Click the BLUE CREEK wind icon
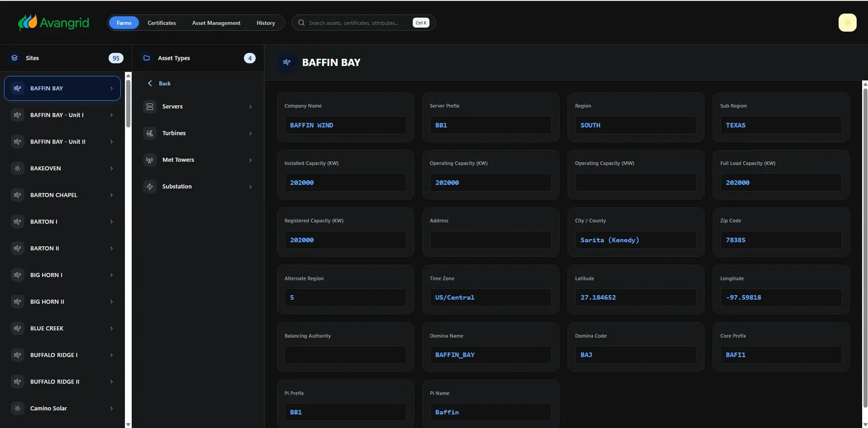The width and height of the screenshot is (868, 428). pos(17,328)
